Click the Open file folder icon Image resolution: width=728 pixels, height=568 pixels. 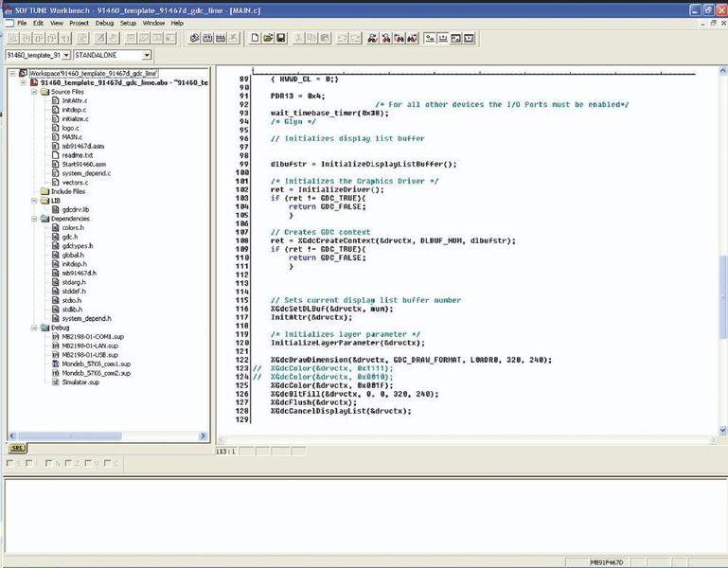click(x=268, y=38)
